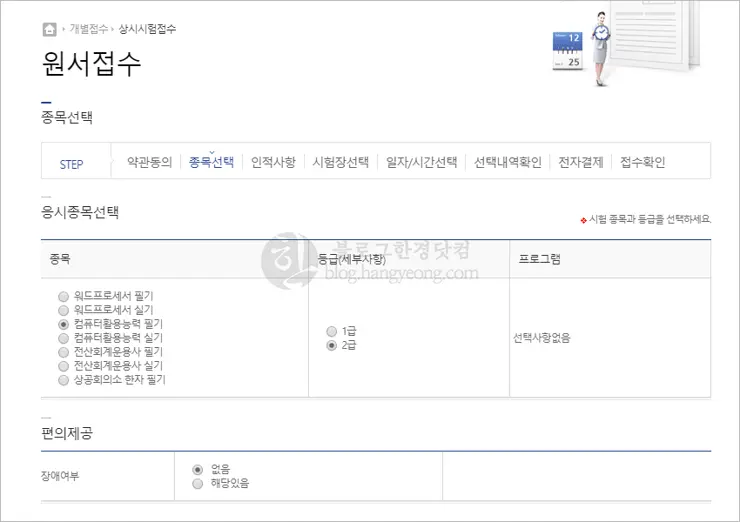Image resolution: width=740 pixels, height=522 pixels.
Task: Click the 편의제공 section heading
Action: [x=67, y=433]
